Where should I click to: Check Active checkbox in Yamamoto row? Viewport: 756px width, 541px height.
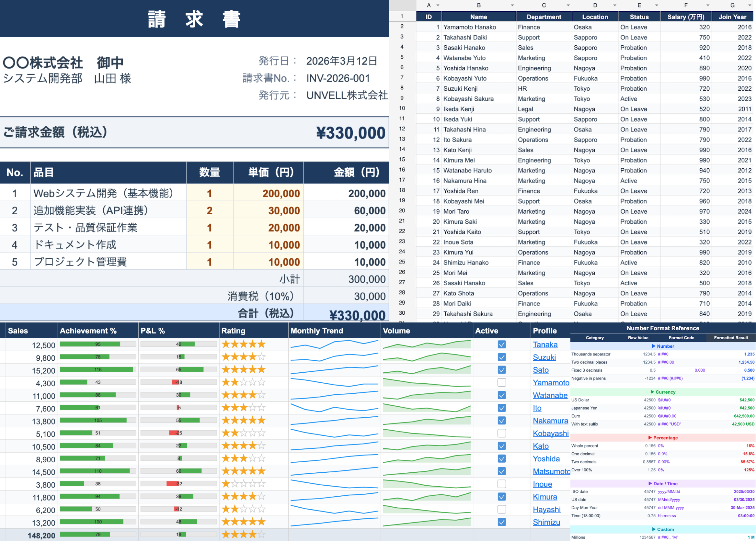tap(501, 382)
